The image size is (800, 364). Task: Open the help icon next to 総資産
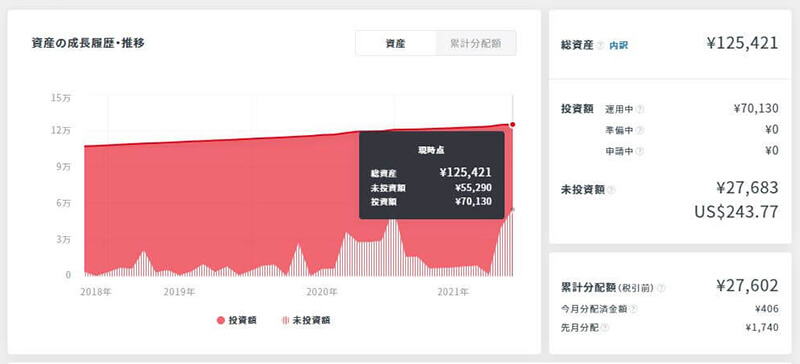pos(600,45)
